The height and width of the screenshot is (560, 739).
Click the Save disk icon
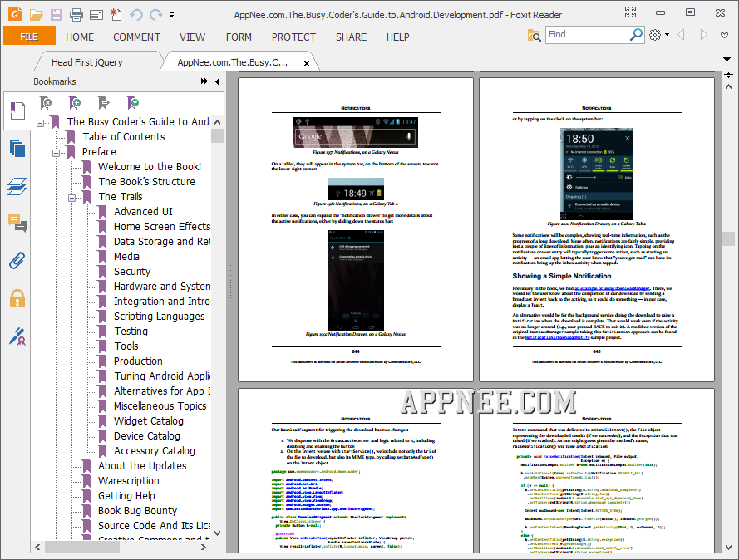pos(56,15)
